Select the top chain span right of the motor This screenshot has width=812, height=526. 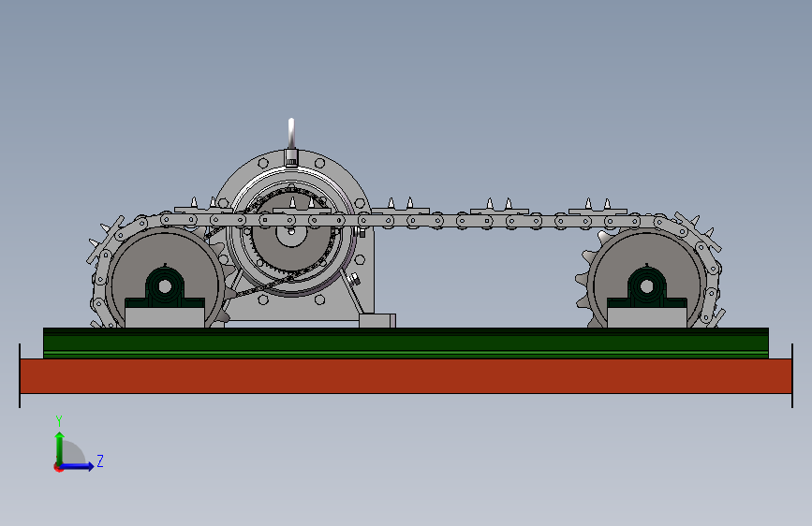[x=500, y=221]
